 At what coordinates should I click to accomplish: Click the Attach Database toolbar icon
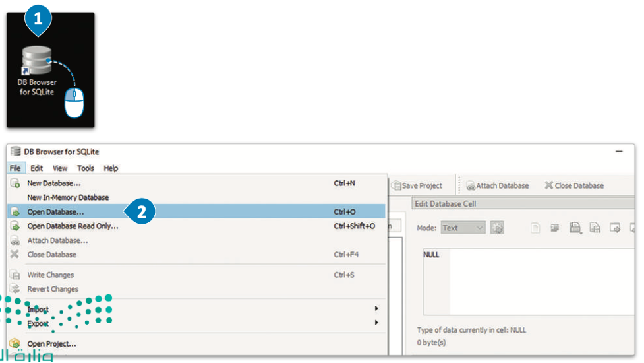coord(470,186)
